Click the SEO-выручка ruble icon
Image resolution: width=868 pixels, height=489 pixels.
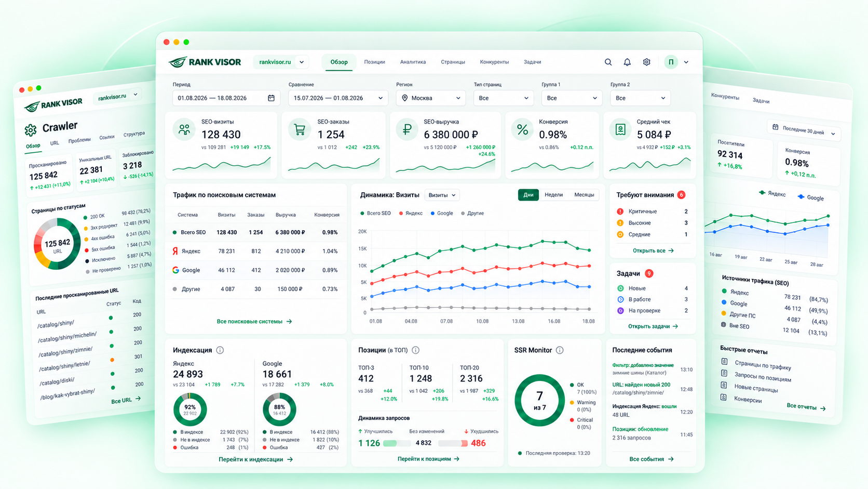(x=406, y=129)
